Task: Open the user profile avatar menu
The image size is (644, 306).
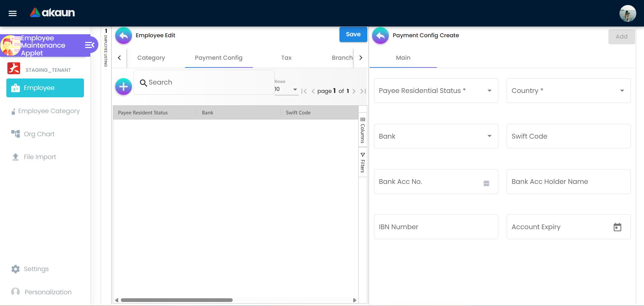Action: 628,13
